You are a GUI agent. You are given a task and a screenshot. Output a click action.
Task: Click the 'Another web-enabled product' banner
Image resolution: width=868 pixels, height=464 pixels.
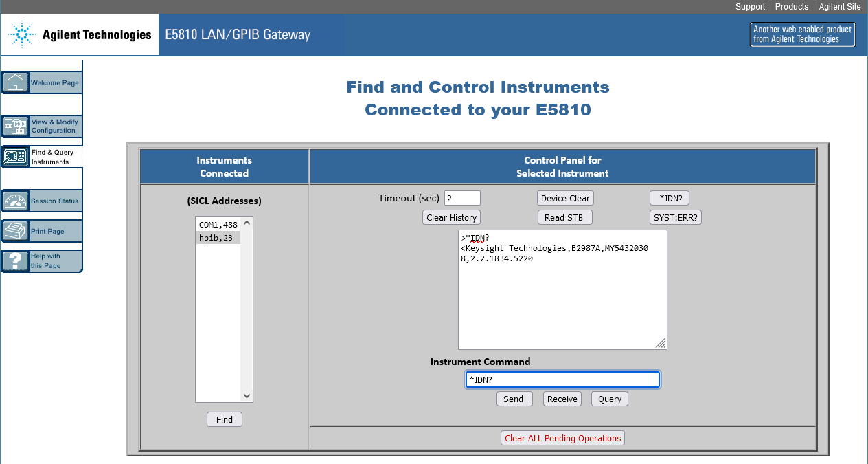(x=803, y=34)
